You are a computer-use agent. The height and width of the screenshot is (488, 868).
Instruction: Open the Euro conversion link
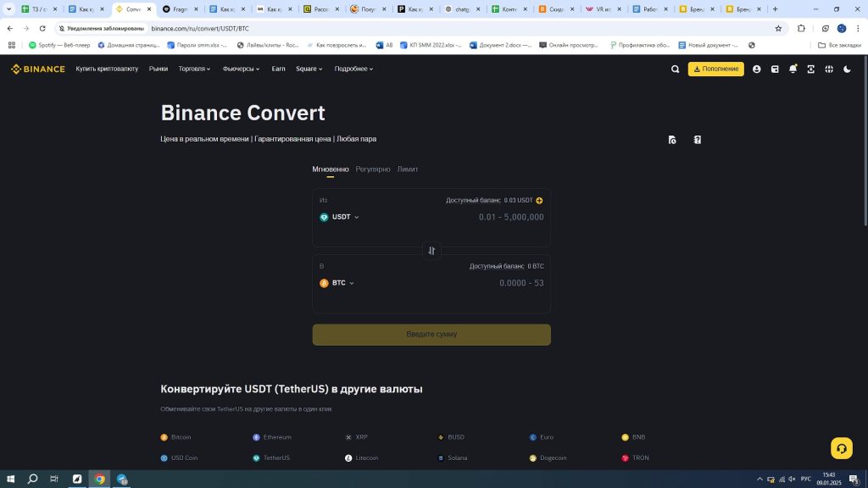(542, 437)
